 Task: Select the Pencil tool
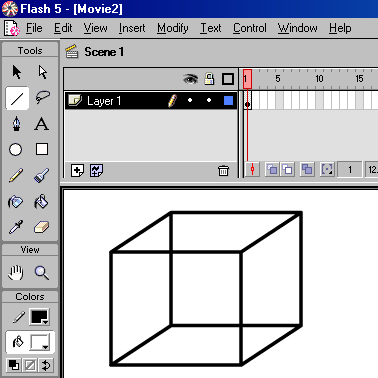point(16,175)
